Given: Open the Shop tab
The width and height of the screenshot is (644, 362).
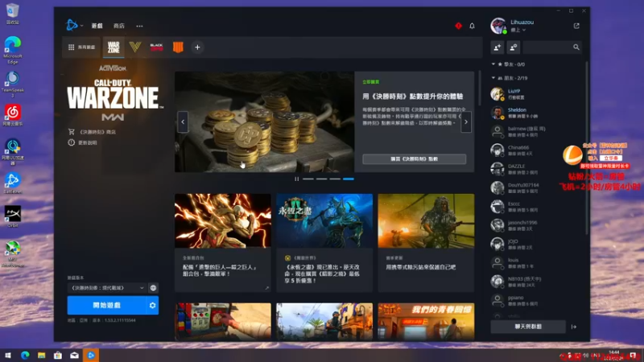Looking at the screenshot, I should click(118, 26).
